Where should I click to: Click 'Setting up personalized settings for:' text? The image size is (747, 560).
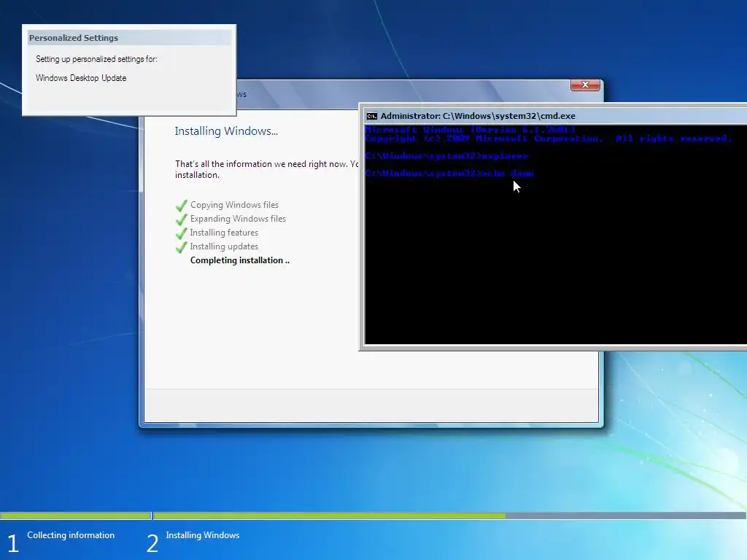point(96,59)
